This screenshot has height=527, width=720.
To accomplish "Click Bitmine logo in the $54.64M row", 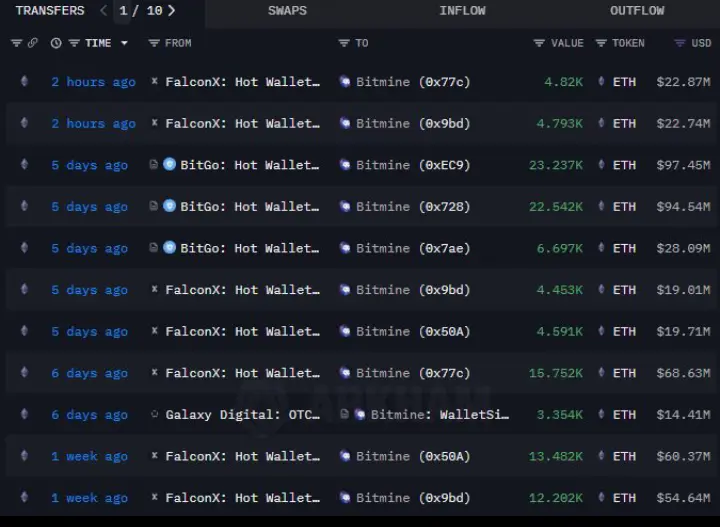I will pyautogui.click(x=345, y=498).
